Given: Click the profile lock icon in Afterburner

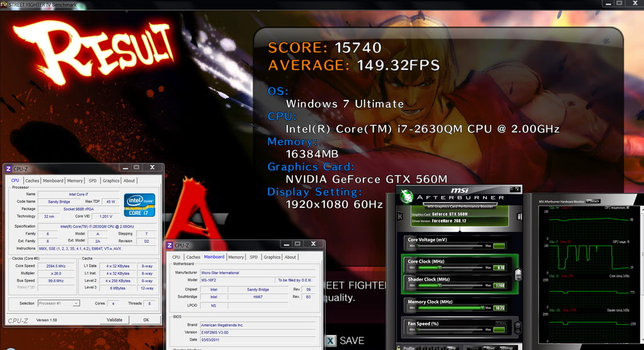Looking at the screenshot, I should pos(398,347).
